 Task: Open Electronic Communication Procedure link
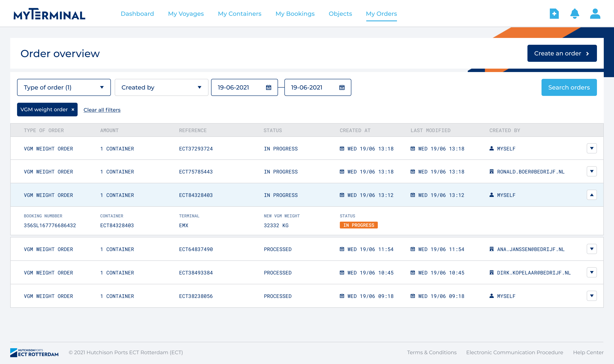tap(514, 352)
